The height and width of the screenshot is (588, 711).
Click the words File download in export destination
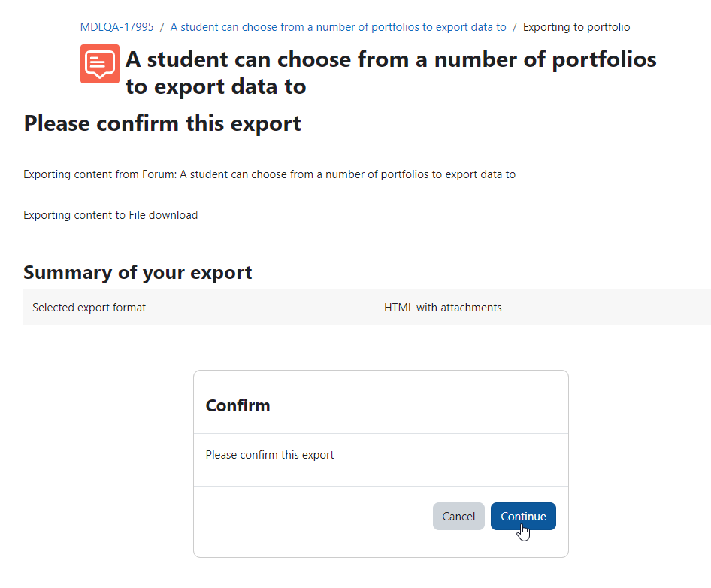tap(163, 215)
